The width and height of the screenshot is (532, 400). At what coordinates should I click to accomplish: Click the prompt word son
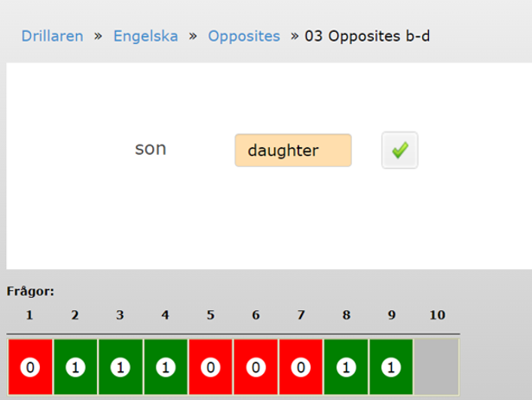coord(151,149)
